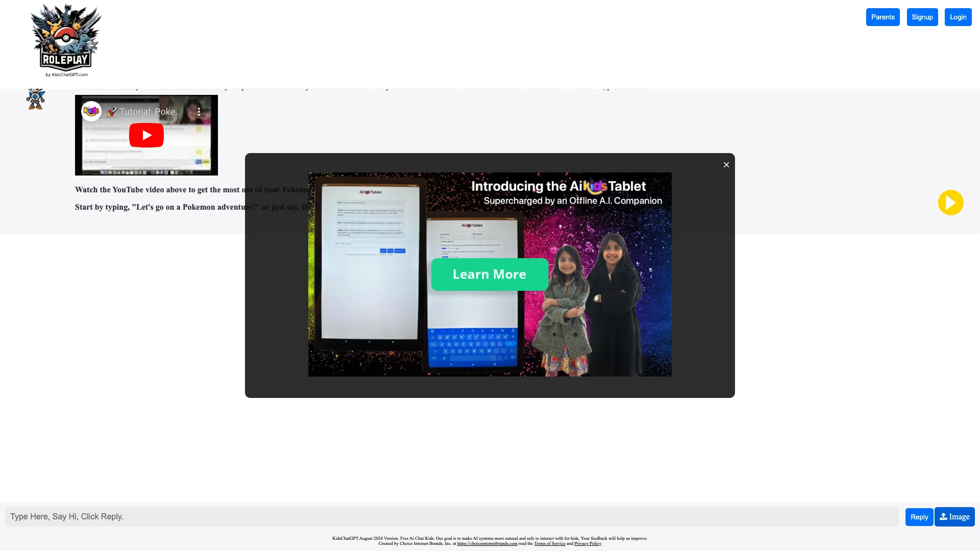This screenshot has height=551, width=980.
Task: Focus the Type Here message field
Action: pos(452,517)
